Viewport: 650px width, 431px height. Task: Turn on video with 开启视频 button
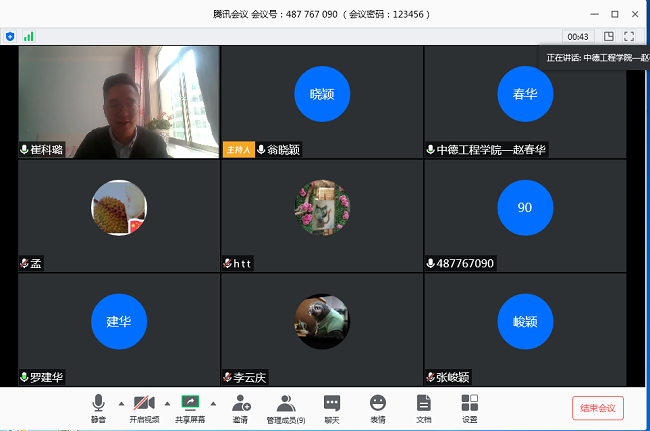tap(143, 406)
